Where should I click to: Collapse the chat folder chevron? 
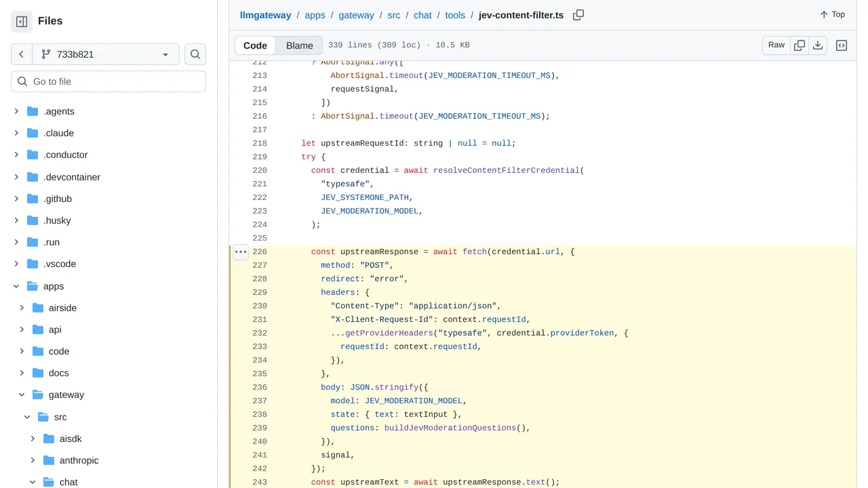click(33, 482)
